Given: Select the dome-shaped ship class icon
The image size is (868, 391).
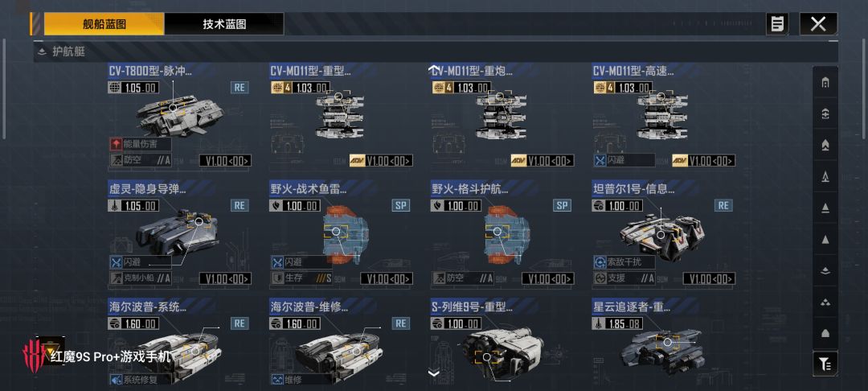Looking at the screenshot, I should [x=825, y=333].
